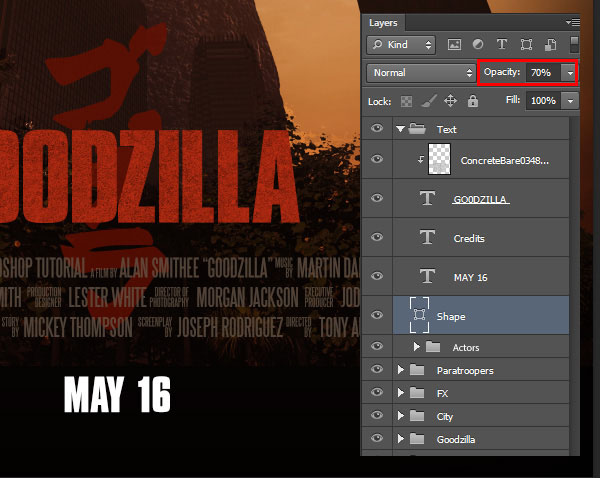Image resolution: width=600 pixels, height=478 pixels.
Task: Hide the Text group
Action: [377, 128]
